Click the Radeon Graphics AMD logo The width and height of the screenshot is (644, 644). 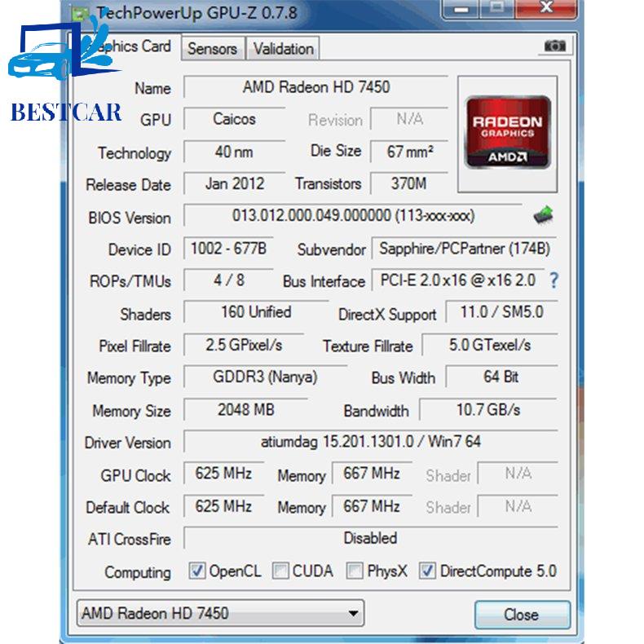click(x=508, y=133)
